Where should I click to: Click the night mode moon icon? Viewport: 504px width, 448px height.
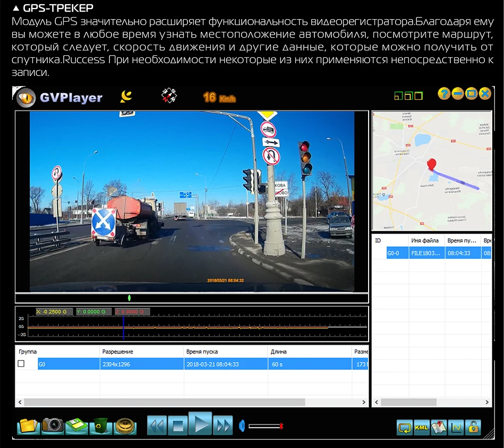click(126, 97)
